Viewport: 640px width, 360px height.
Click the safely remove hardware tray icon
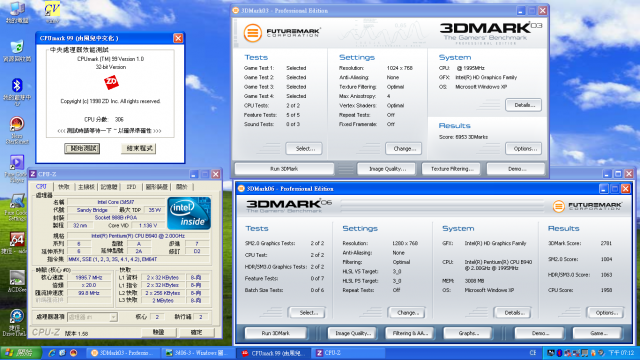(x=602, y=353)
